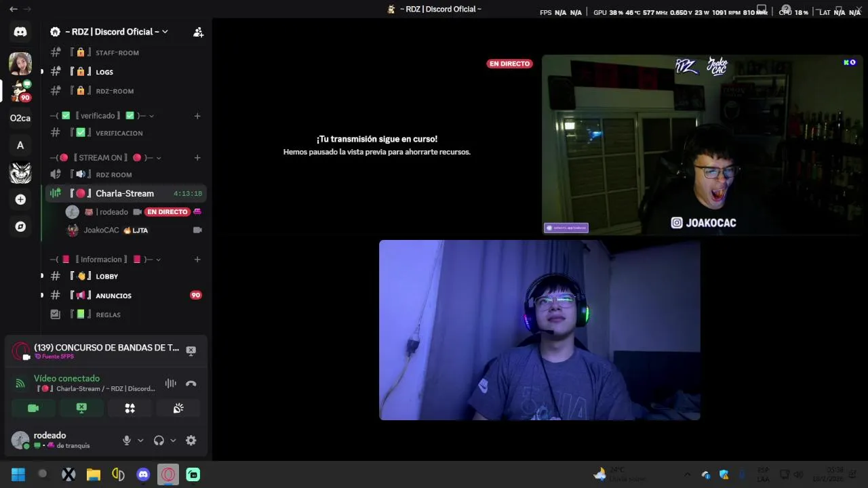Invite people to the RDZ server

click(x=198, y=32)
